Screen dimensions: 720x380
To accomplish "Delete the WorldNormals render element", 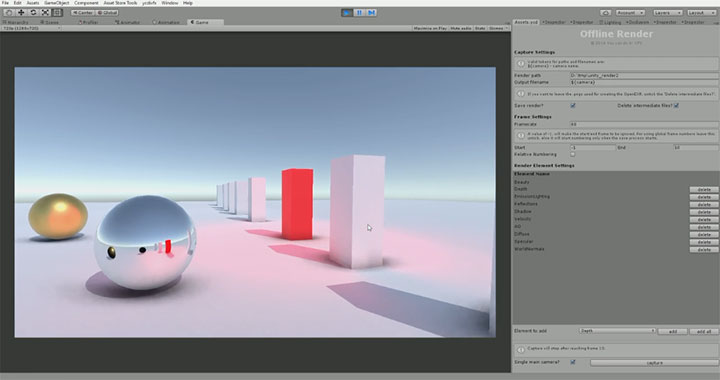I will (x=704, y=250).
